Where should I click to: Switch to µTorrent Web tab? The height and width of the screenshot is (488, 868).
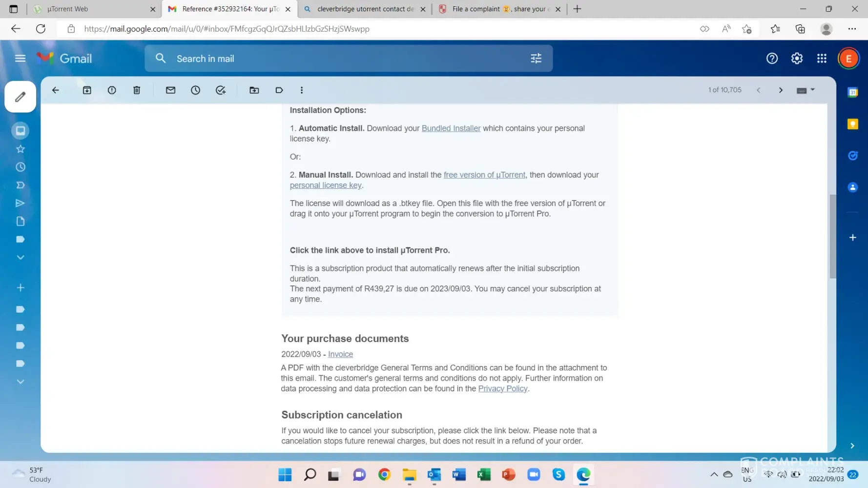pyautogui.click(x=95, y=9)
